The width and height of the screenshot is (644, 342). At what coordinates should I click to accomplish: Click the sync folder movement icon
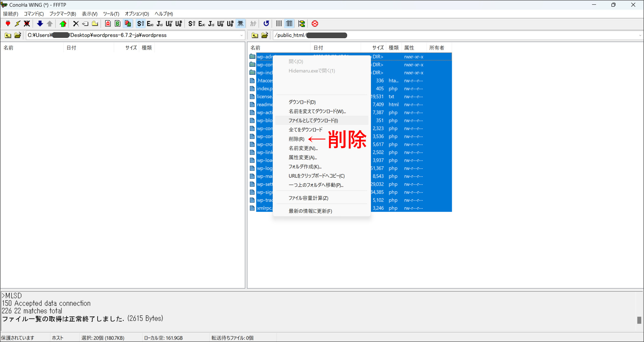click(x=302, y=23)
